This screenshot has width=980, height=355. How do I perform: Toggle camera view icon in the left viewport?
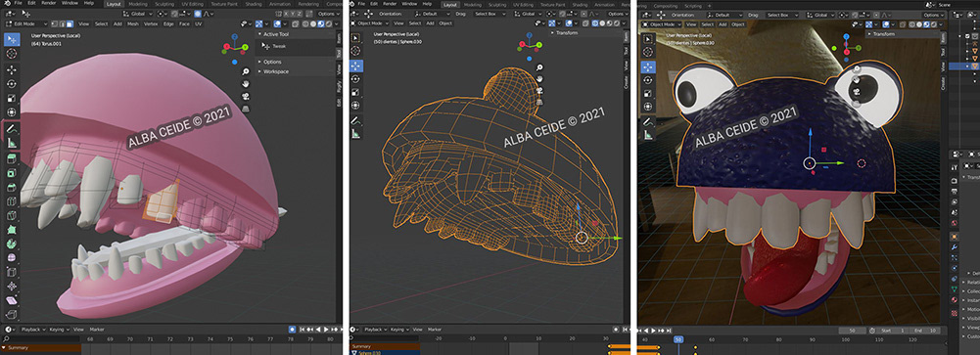247,96
